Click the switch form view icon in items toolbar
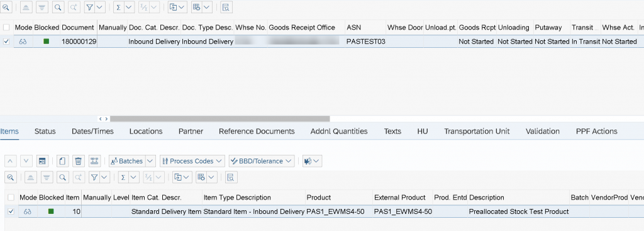Viewport: 644px width, 231px height. click(42, 161)
